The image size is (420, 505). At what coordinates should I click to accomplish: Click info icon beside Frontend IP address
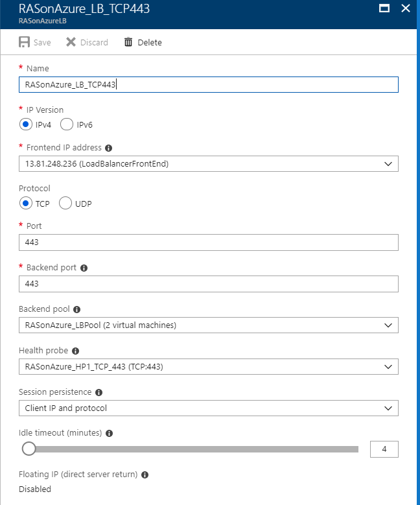108,148
